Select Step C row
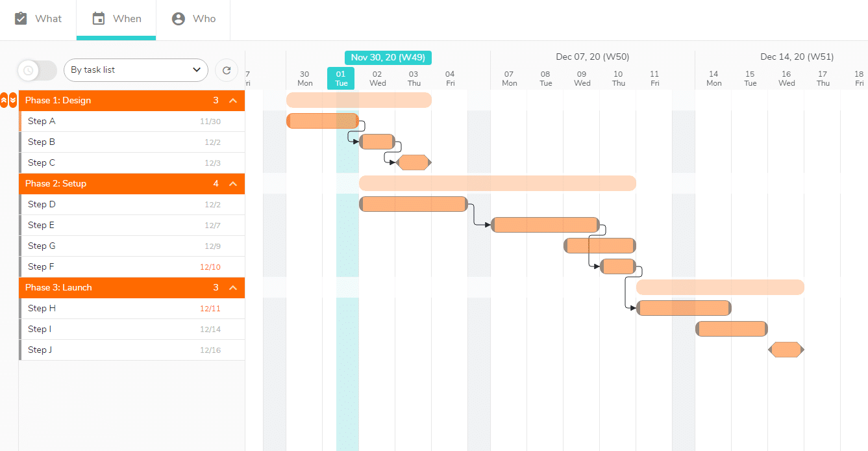Image resolution: width=868 pixels, height=451 pixels. [132, 163]
